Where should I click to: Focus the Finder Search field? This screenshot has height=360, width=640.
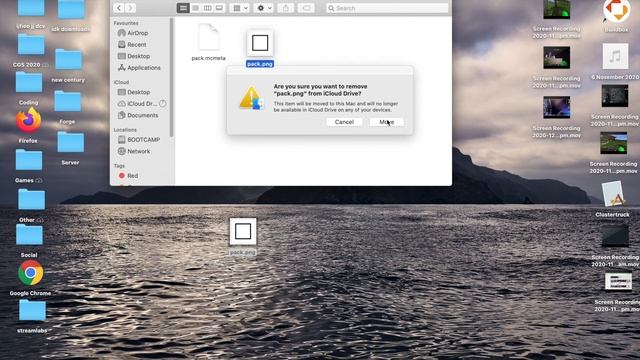[387, 8]
